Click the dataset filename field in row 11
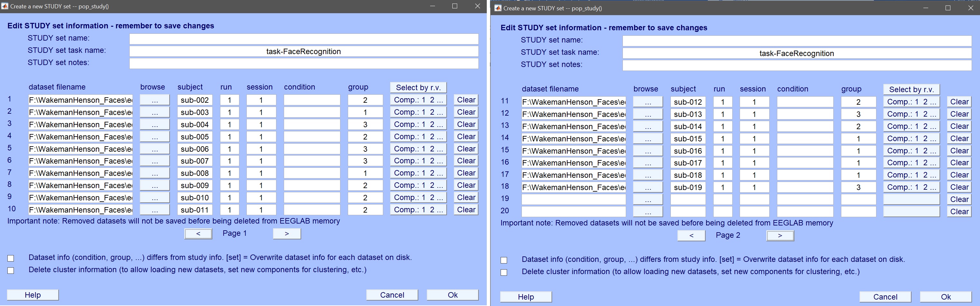The width and height of the screenshot is (980, 306). tap(574, 102)
